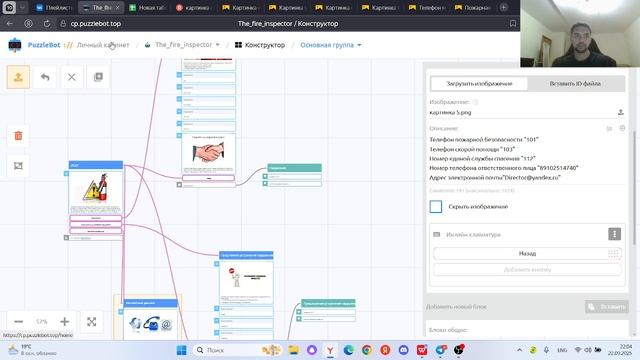Open Discord from the taskbar

[x=403, y=350]
